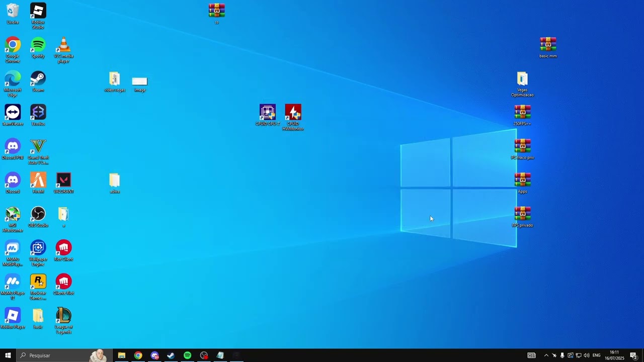Select the 'video vegas' zip folder
This screenshot has width=644, height=362.
[115, 81]
